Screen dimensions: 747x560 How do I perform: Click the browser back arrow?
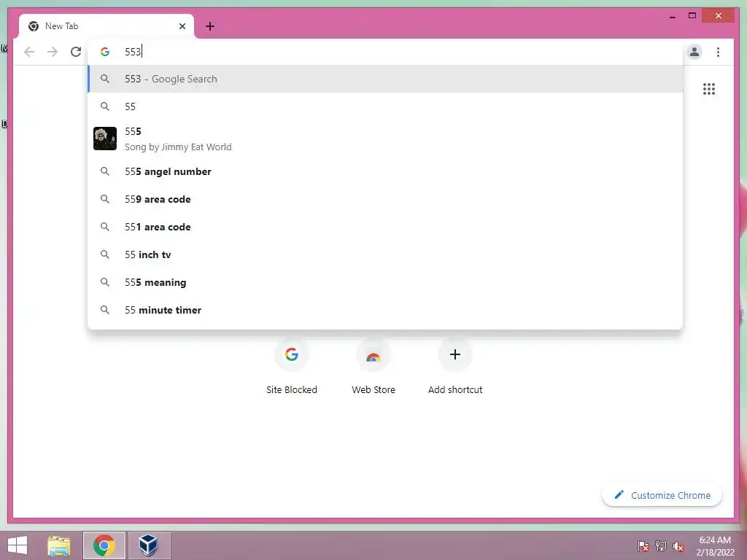(x=29, y=52)
